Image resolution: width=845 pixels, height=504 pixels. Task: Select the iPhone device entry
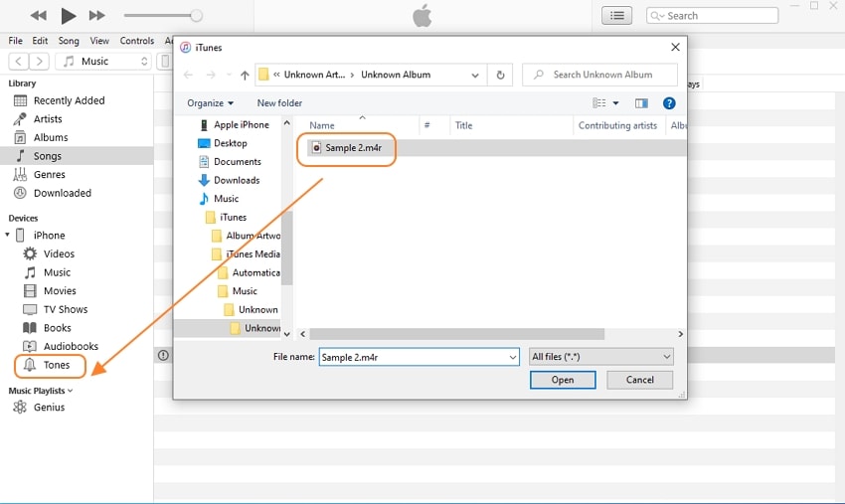coord(49,235)
